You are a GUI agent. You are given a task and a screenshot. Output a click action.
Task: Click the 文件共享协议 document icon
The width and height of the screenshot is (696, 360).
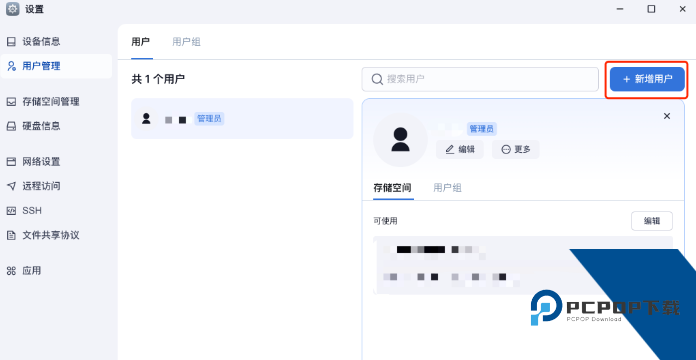coord(11,235)
